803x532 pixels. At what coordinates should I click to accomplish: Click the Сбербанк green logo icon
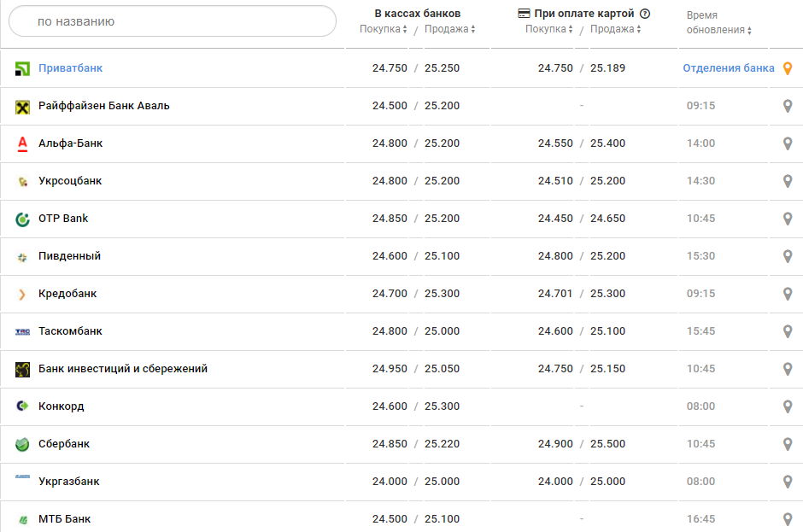click(23, 444)
